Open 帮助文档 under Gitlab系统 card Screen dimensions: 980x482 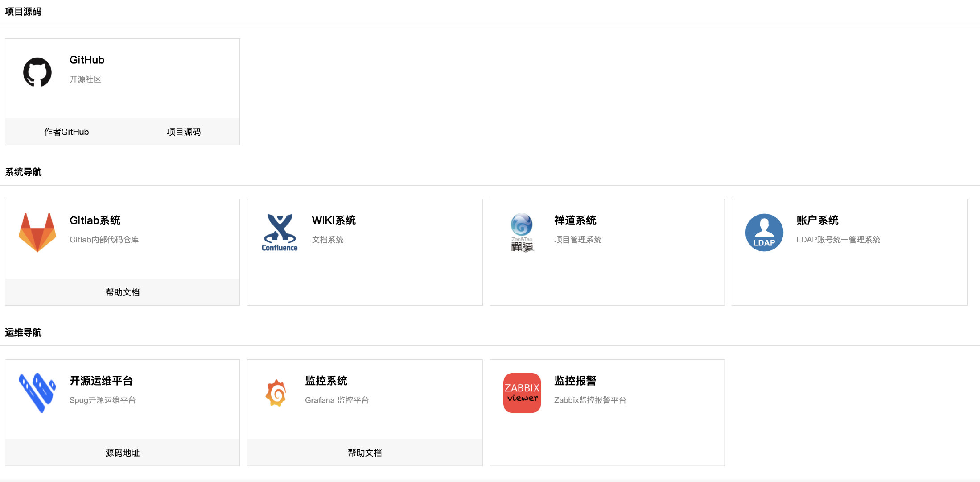tap(123, 292)
